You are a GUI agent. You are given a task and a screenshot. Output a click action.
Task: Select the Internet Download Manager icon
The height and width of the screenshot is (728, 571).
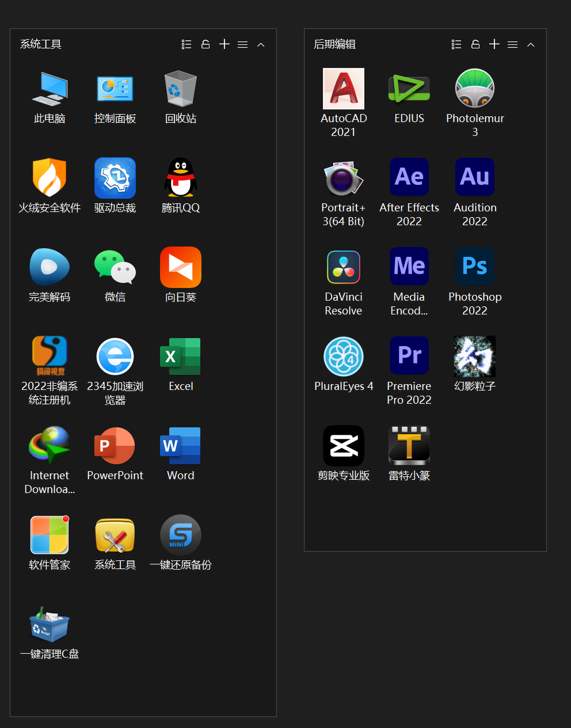pyautogui.click(x=50, y=445)
